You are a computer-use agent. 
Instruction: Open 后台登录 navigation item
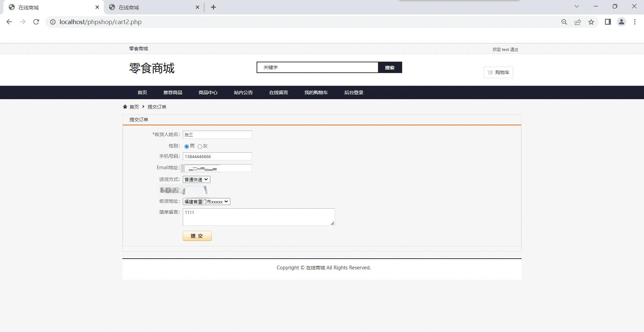[354, 92]
